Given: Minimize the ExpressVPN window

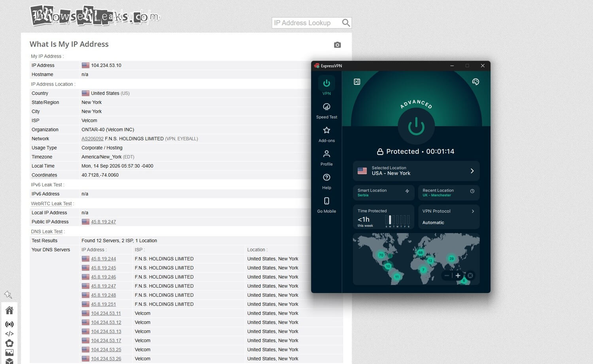Looking at the screenshot, I should pyautogui.click(x=452, y=66).
